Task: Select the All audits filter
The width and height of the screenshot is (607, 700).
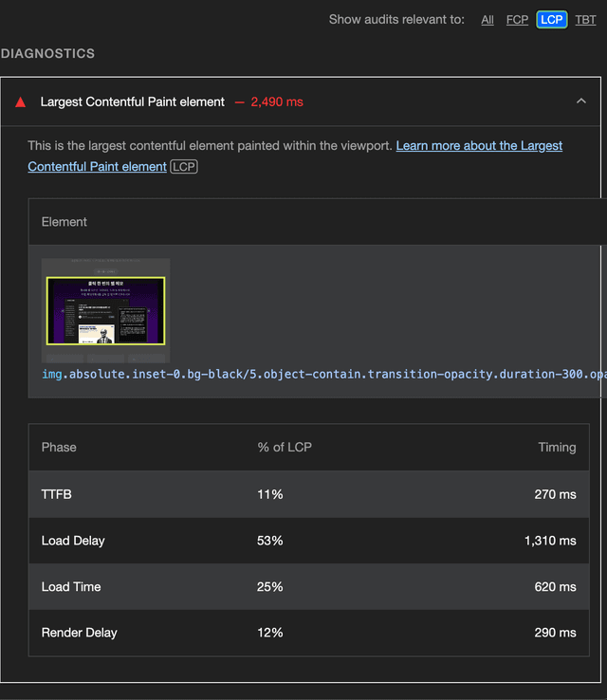Action: tap(487, 20)
